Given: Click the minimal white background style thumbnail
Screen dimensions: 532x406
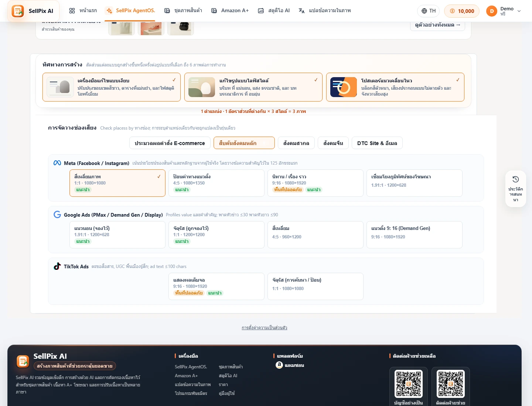Looking at the screenshot, I should tap(60, 87).
